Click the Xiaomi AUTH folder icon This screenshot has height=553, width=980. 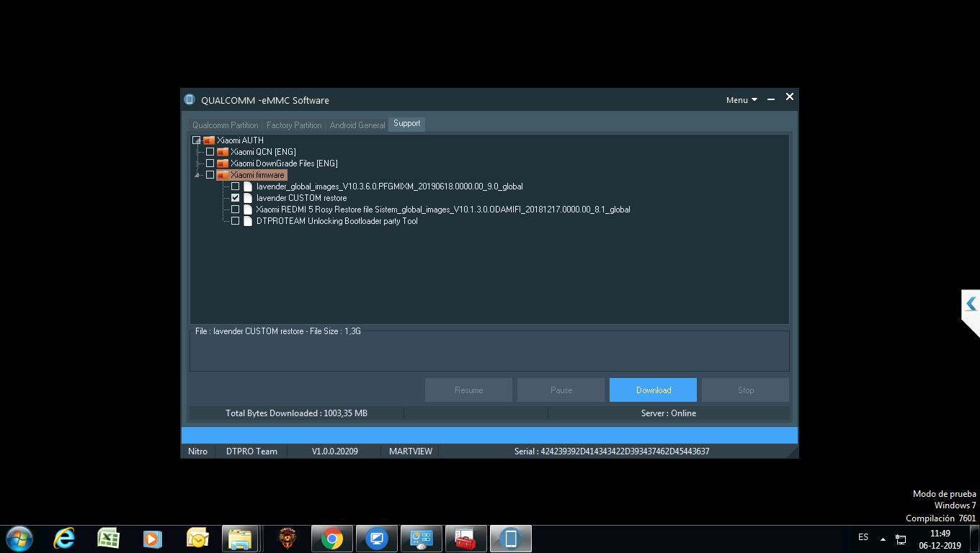[209, 140]
